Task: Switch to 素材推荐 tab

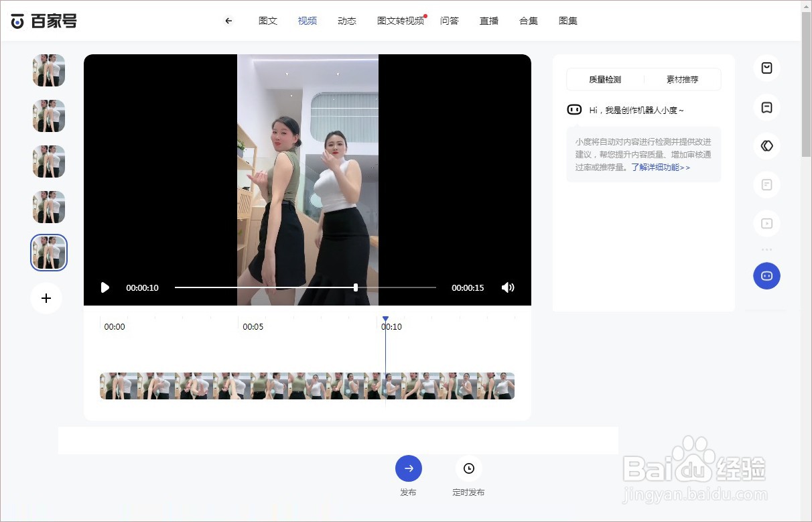Action: click(x=682, y=79)
